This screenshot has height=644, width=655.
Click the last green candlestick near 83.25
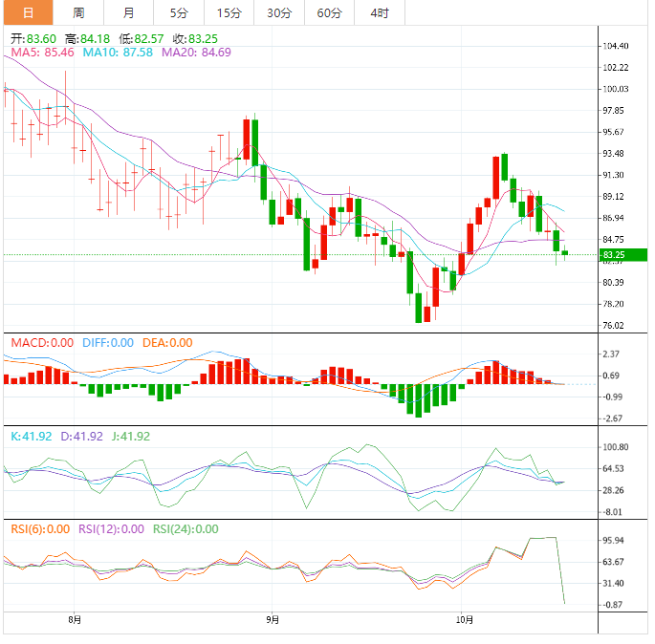tap(565, 253)
